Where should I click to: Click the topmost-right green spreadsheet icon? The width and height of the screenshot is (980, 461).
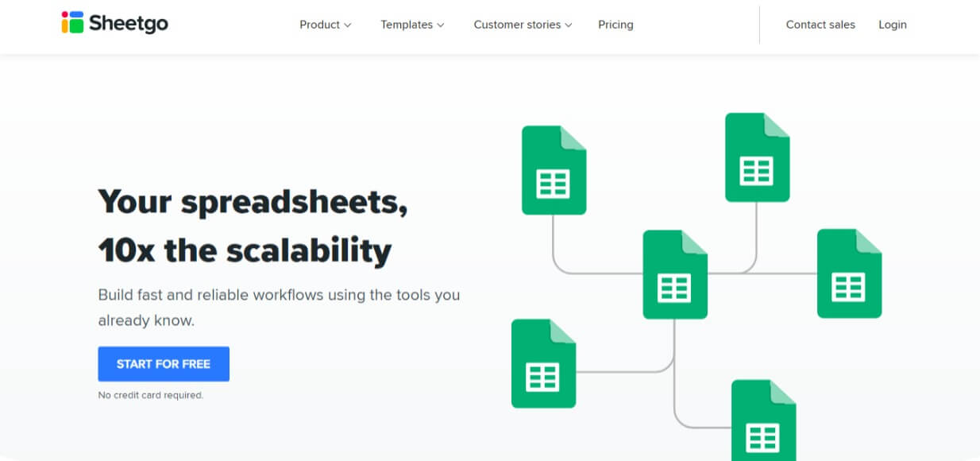757,157
